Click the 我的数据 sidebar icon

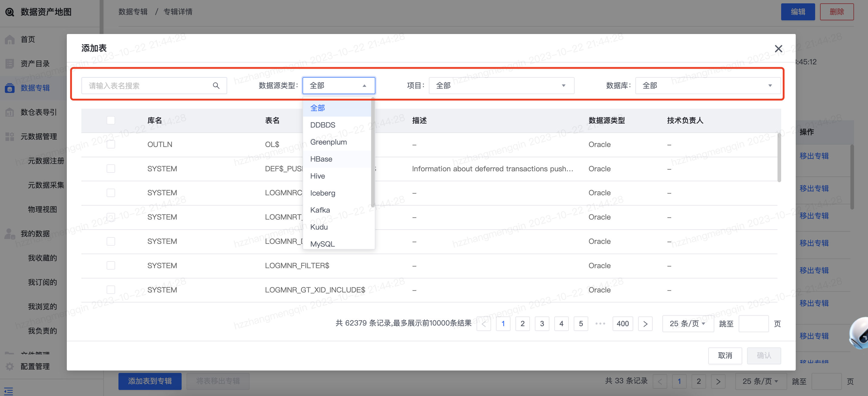click(9, 234)
